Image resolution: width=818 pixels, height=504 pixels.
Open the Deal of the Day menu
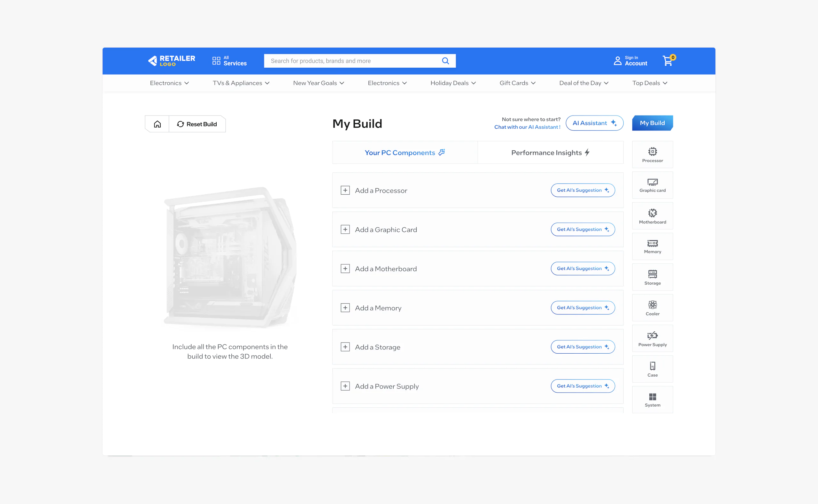[583, 83]
